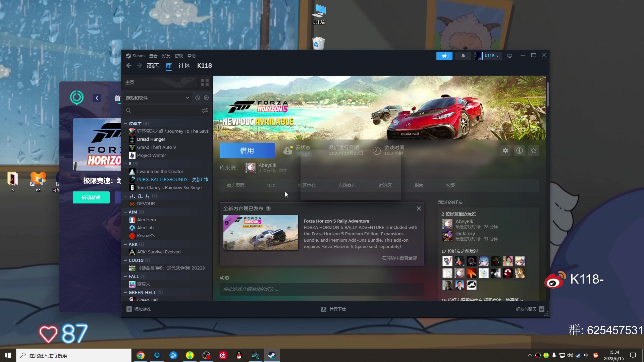Open the DLC link
This screenshot has height=362, width=644.
(271, 185)
